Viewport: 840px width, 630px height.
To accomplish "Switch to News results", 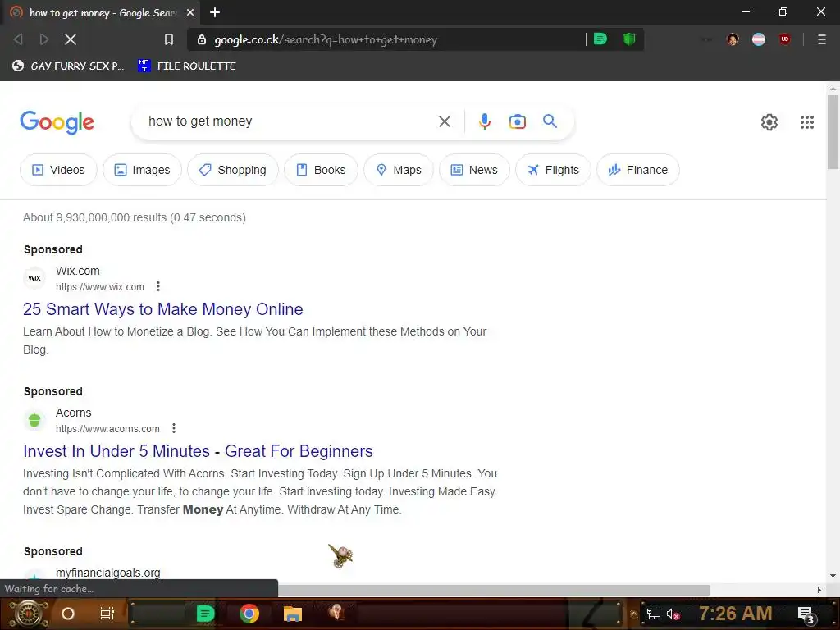I will point(474,170).
